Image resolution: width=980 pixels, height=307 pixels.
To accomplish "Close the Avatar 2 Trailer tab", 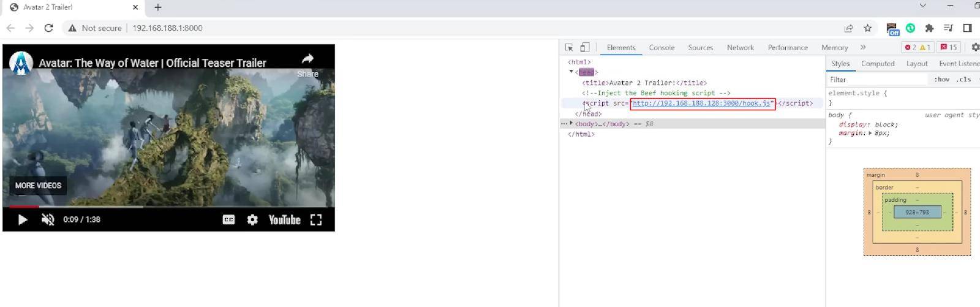I will (135, 7).
